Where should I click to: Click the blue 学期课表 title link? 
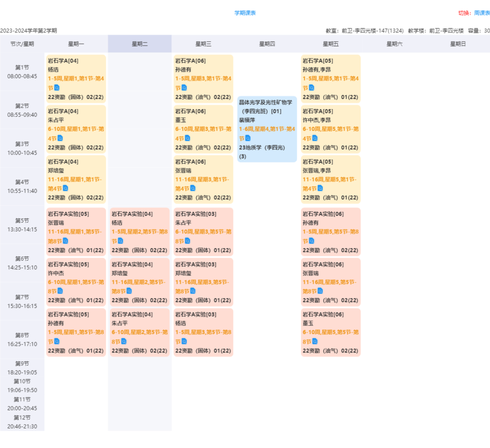[x=245, y=13]
